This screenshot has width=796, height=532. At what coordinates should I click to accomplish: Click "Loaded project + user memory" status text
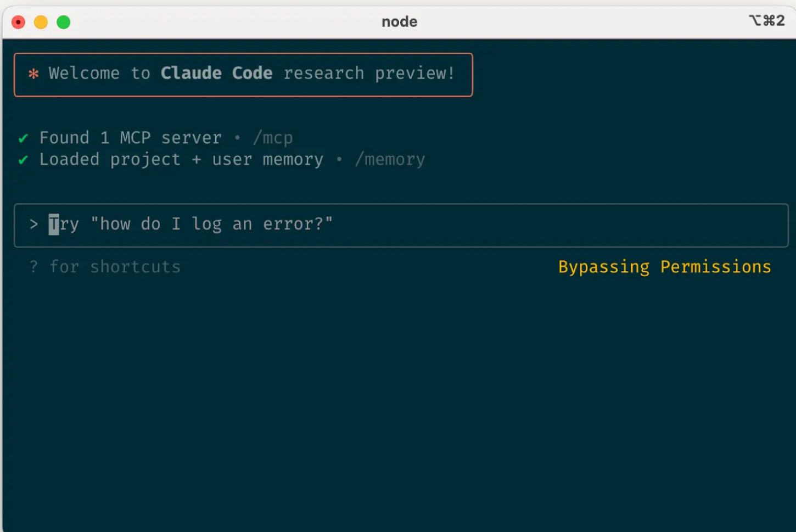[x=181, y=160]
